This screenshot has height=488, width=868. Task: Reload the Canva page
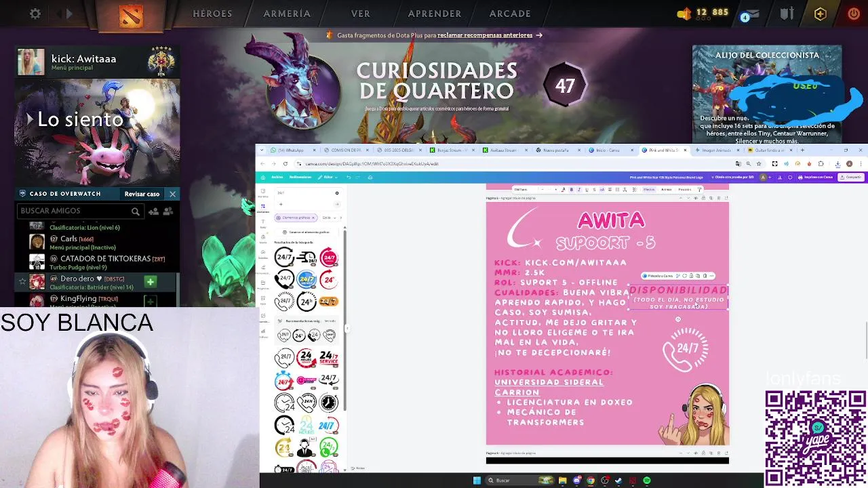point(285,164)
